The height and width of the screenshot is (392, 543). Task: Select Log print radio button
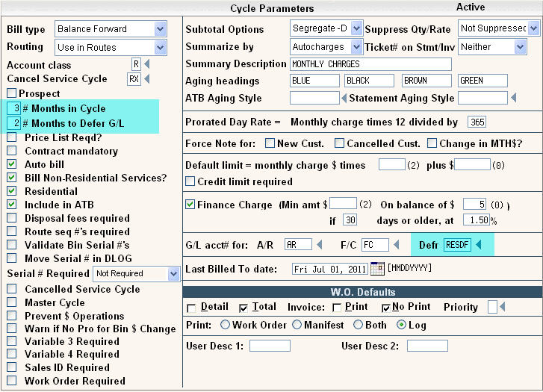[401, 325]
